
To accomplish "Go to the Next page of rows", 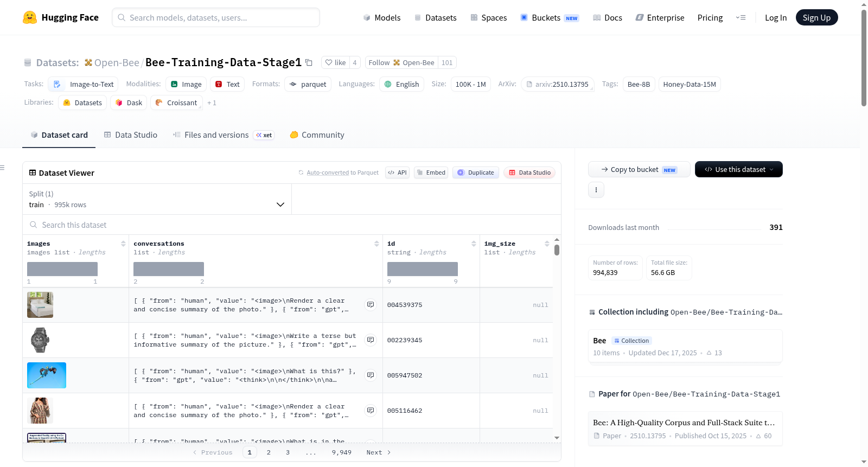I will 378,452.
